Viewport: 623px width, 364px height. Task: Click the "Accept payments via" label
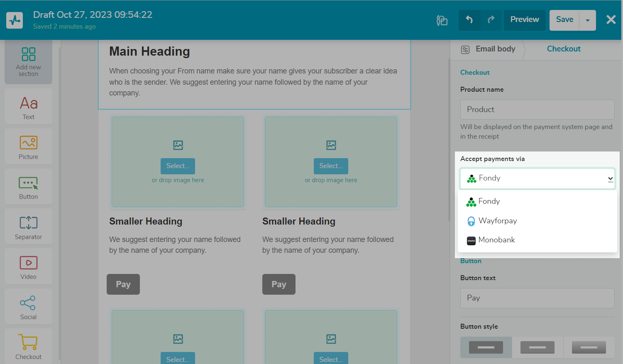pyautogui.click(x=492, y=159)
